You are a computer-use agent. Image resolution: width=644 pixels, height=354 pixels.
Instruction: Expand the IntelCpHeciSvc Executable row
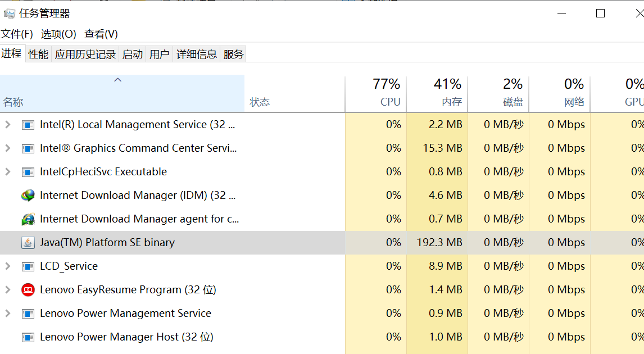(x=8, y=171)
